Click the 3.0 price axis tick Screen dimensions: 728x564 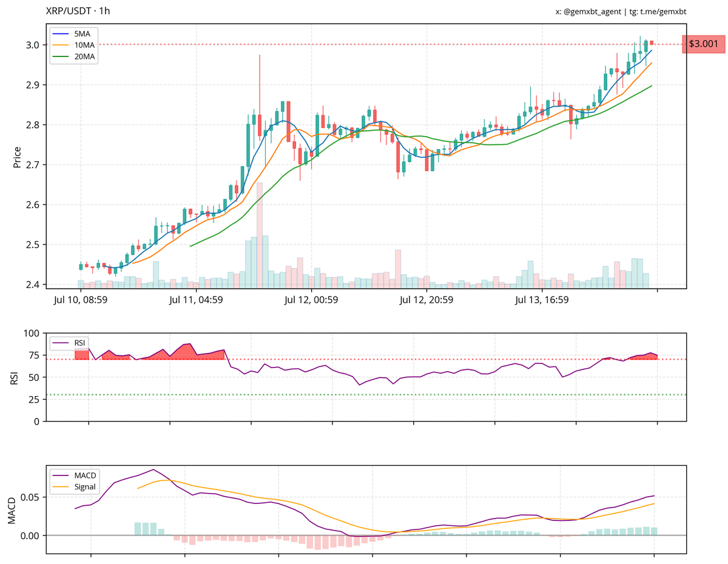pyautogui.click(x=33, y=45)
